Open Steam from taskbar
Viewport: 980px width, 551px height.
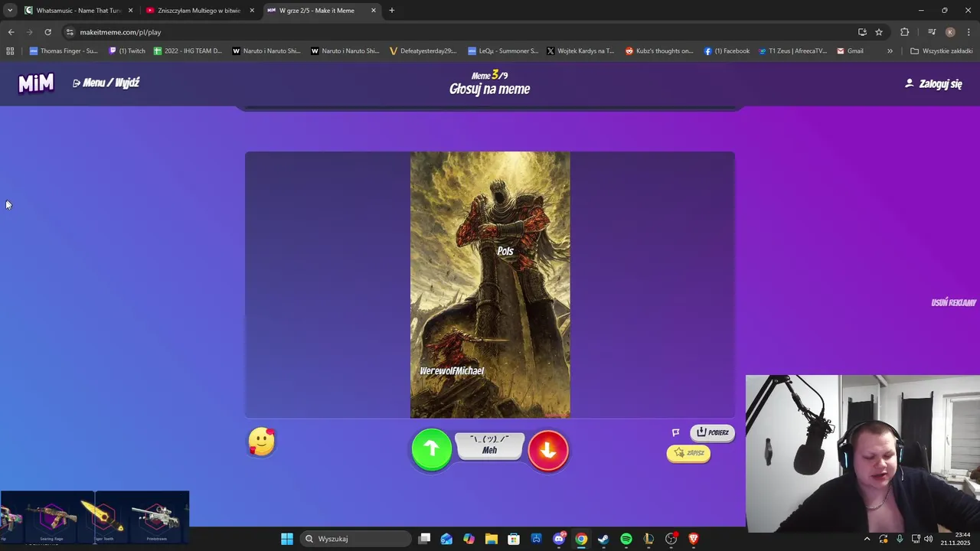[603, 539]
